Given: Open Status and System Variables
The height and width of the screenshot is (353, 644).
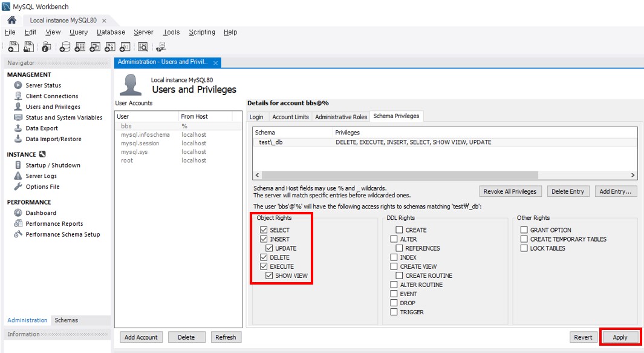Looking at the screenshot, I should coord(63,117).
